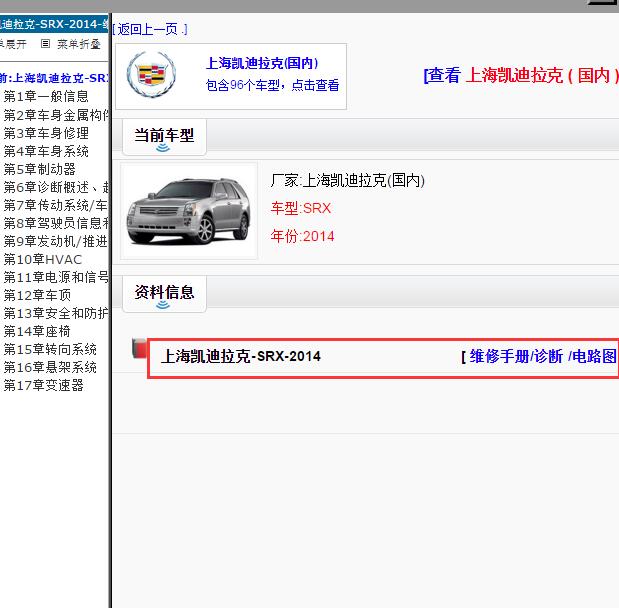The height and width of the screenshot is (608, 619).
Task: Open 第14章座椅 chapter
Action: pyautogui.click(x=37, y=331)
